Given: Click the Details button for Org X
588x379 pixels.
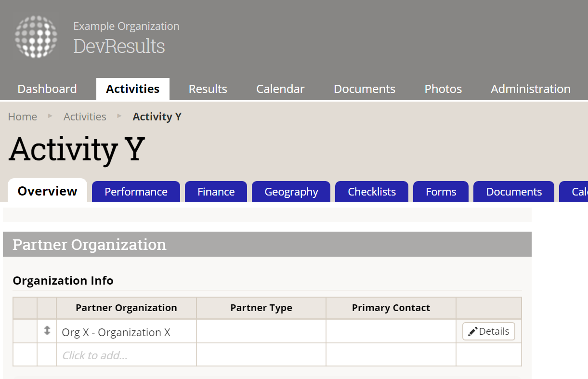Looking at the screenshot, I should [489, 331].
